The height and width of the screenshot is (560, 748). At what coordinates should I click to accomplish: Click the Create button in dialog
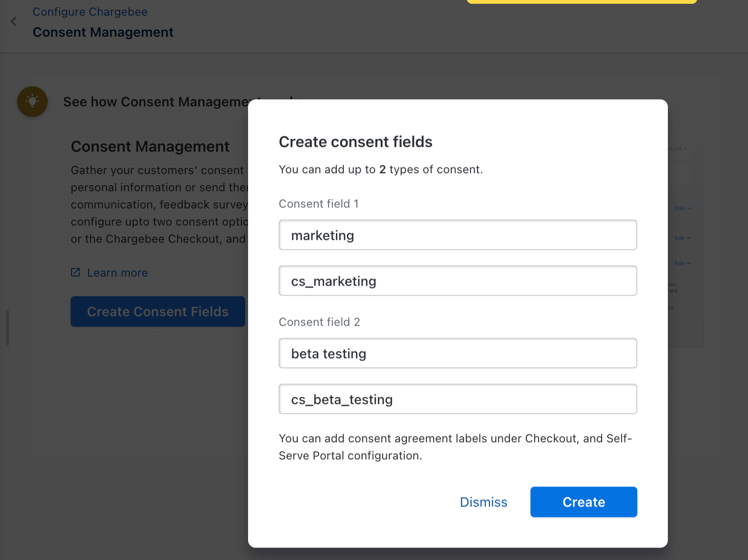(x=583, y=502)
